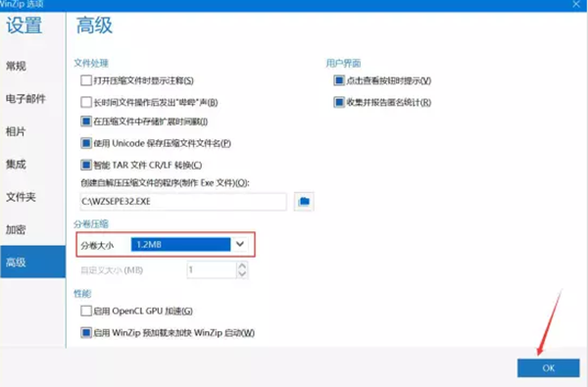
Task: Click the 自定义大小 (MB) number field
Action: click(x=212, y=269)
